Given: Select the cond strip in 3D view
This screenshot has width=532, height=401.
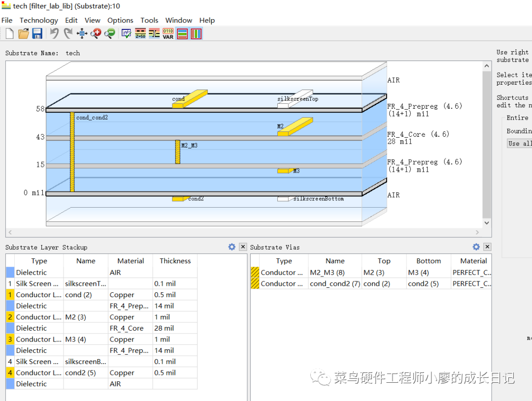Looking at the screenshot, I should click(190, 98).
